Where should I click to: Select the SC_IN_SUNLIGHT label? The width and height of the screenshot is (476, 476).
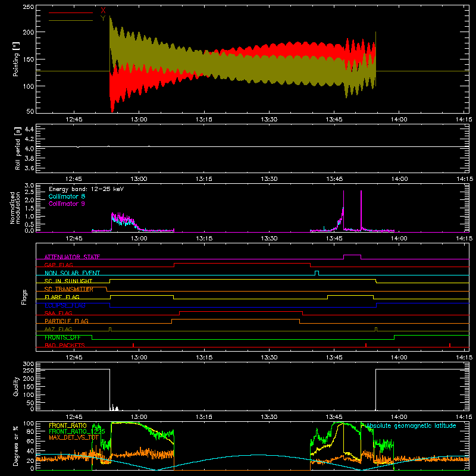68,281
